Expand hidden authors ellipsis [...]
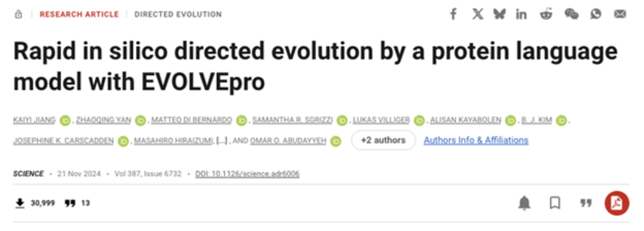 pyautogui.click(x=222, y=141)
